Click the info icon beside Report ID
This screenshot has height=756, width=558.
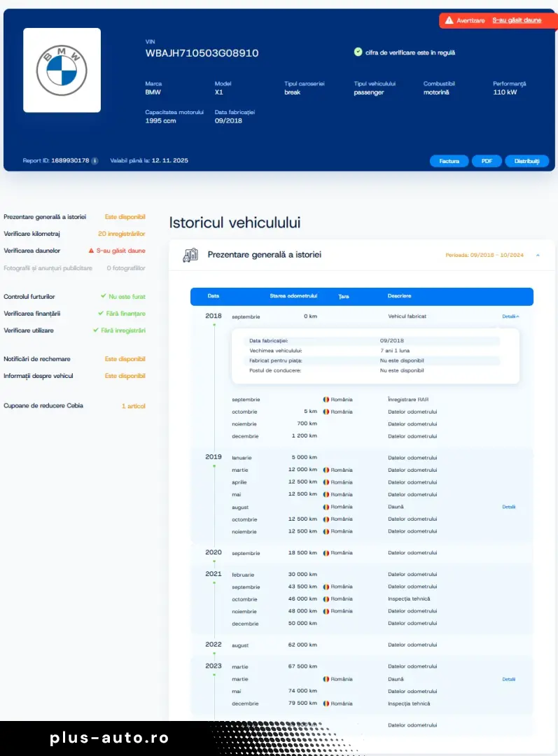pyautogui.click(x=95, y=161)
